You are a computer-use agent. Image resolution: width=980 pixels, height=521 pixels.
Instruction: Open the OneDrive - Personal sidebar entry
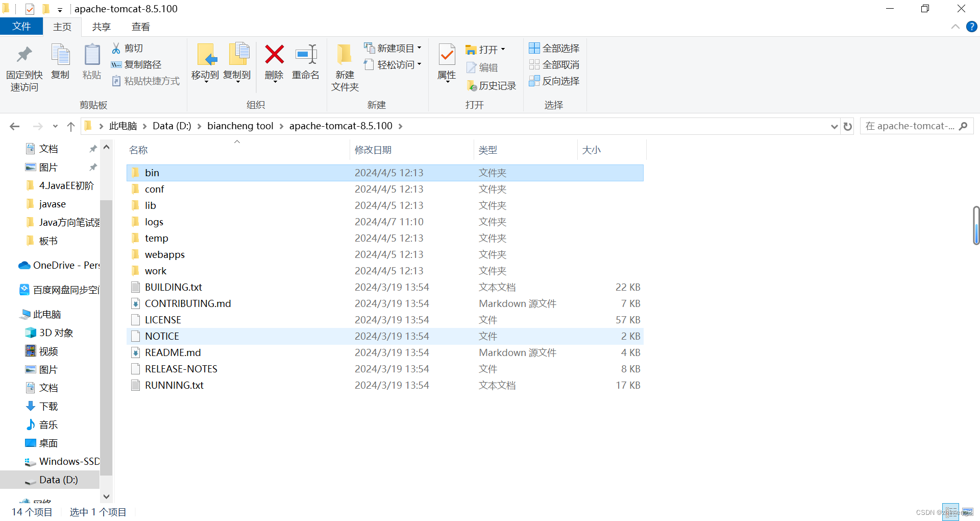59,265
